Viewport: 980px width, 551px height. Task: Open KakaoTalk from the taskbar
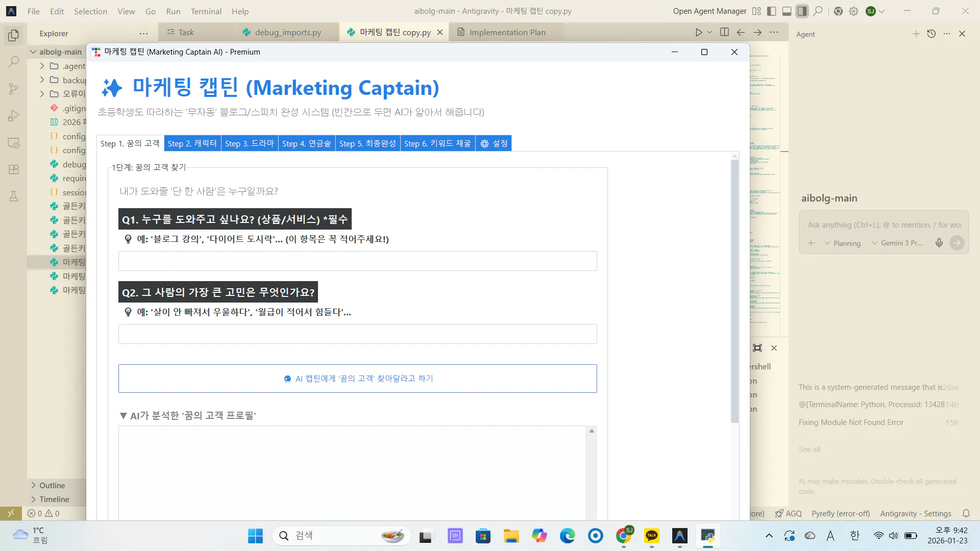coord(651,536)
